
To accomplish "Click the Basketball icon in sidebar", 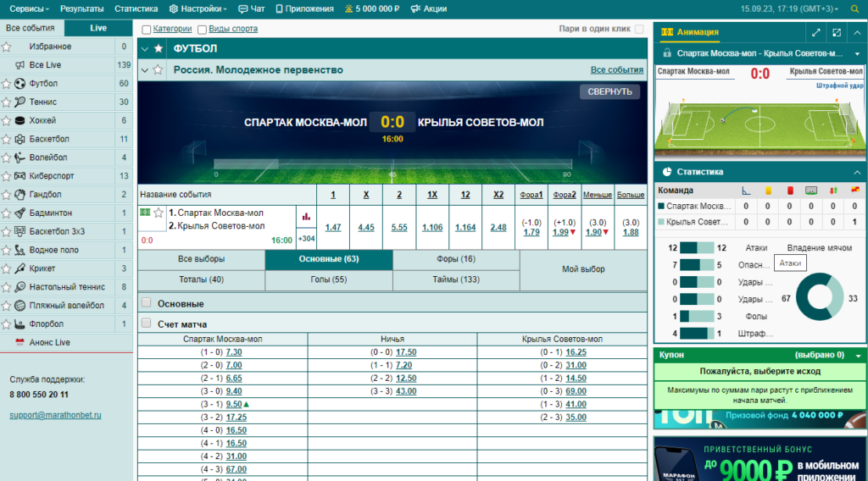I will coord(20,139).
